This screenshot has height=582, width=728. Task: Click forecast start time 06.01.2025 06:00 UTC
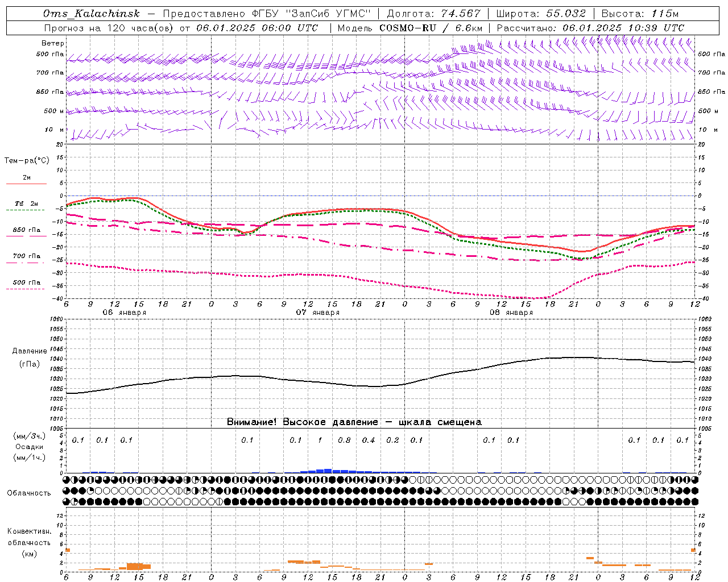pos(257,28)
